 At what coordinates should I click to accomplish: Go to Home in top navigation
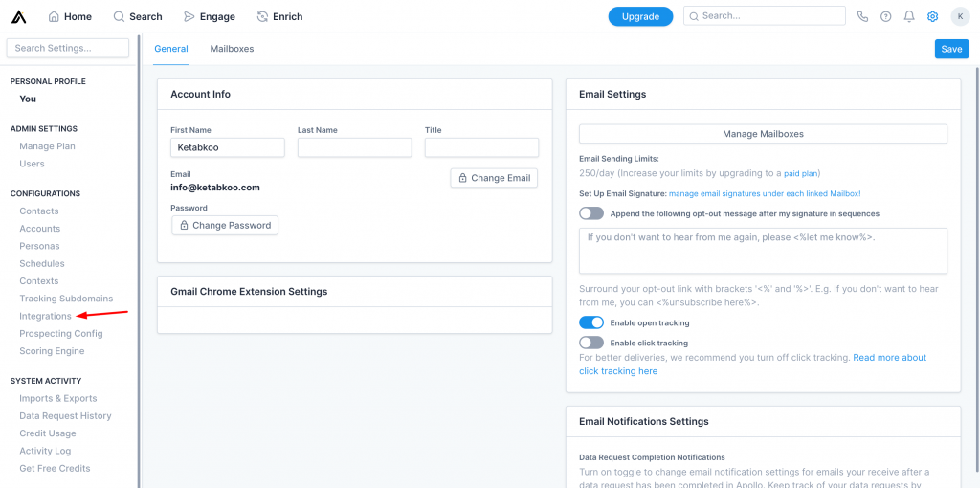pyautogui.click(x=70, y=16)
